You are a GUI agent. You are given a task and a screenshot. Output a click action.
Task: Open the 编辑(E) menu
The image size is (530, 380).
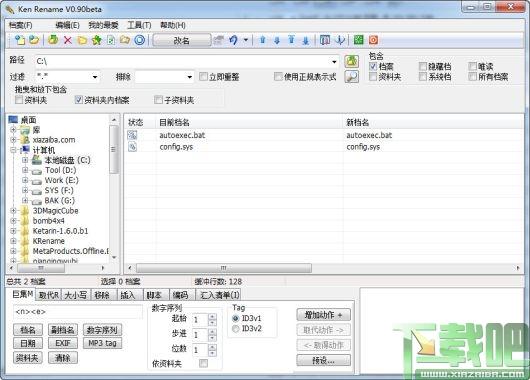click(67, 25)
